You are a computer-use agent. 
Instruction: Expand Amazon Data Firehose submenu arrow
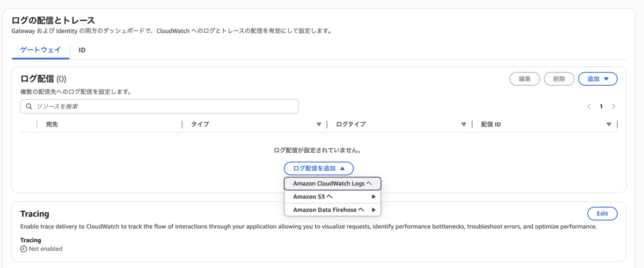coord(374,210)
